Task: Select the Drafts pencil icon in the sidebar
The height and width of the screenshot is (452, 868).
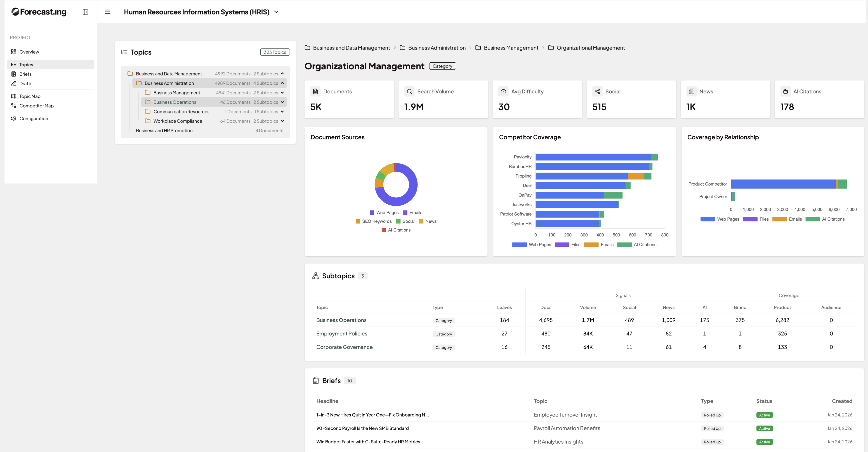Action: pos(14,83)
